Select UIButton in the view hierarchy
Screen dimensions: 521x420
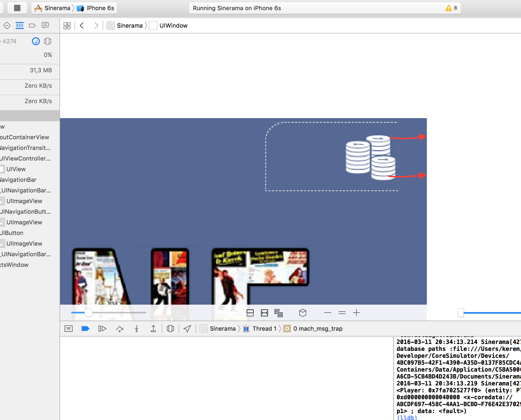(12, 233)
